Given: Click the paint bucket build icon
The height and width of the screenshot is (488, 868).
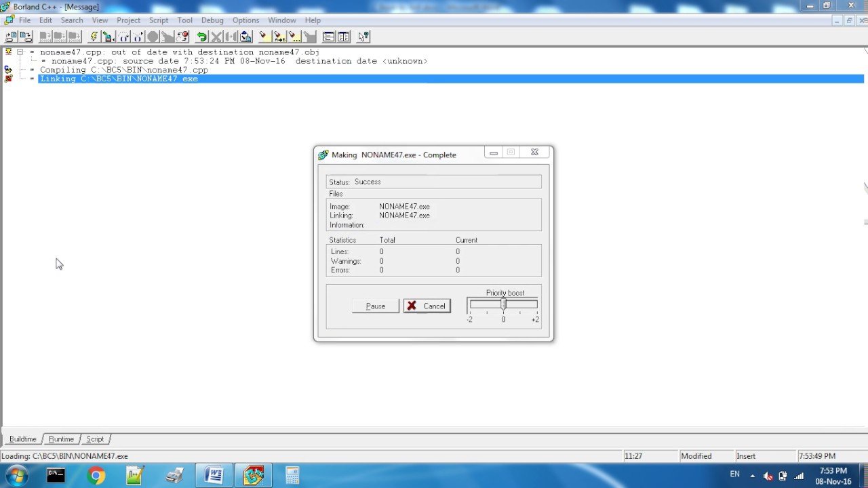Looking at the screenshot, I should 108,37.
